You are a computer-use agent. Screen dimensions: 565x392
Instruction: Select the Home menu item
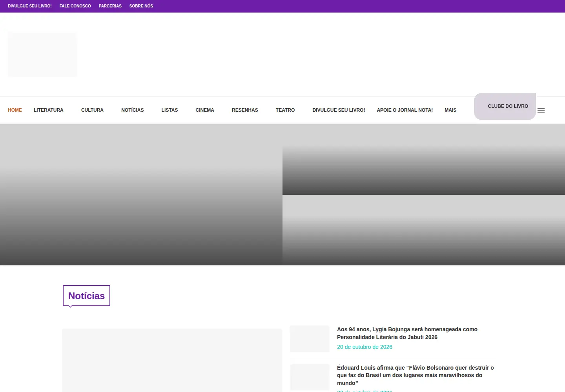point(15,110)
